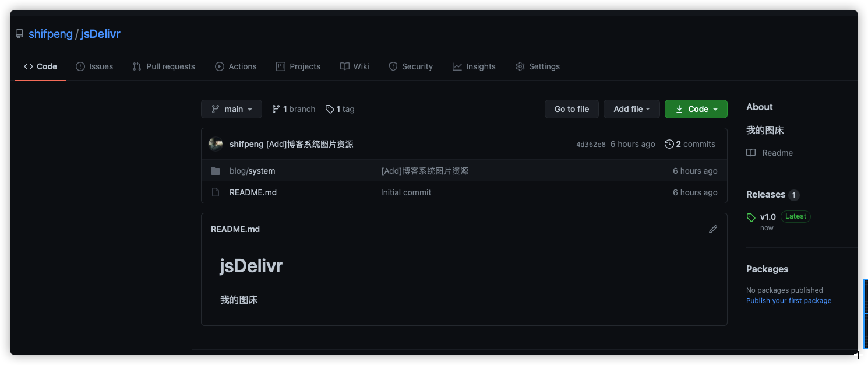
Task: Open commit hash 4d362e8
Action: (591, 145)
